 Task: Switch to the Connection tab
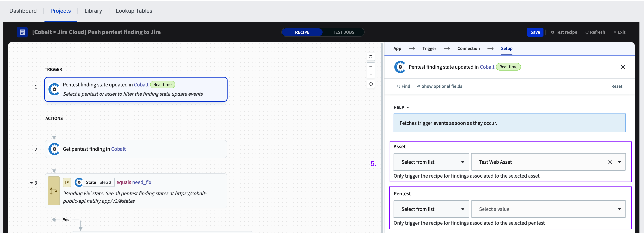[469, 48]
